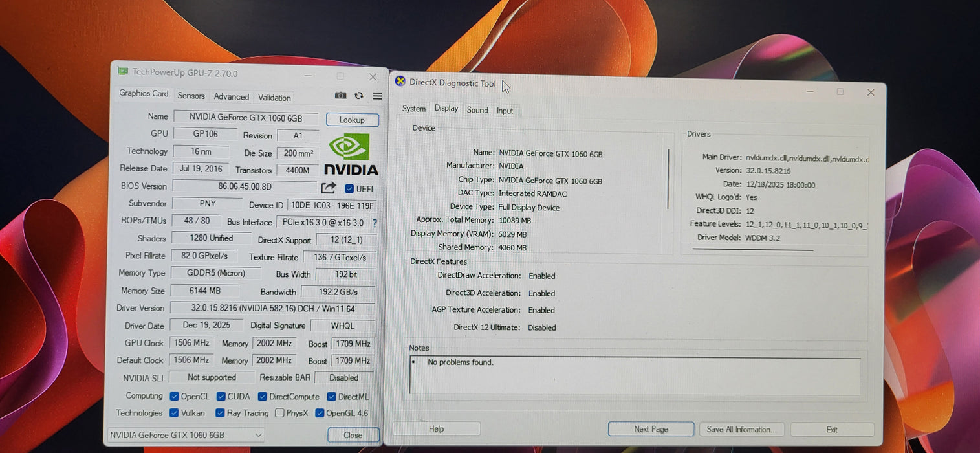The height and width of the screenshot is (453, 980).
Task: Click the BIOS Version field 86.06.45.00.8D
Action: point(245,186)
